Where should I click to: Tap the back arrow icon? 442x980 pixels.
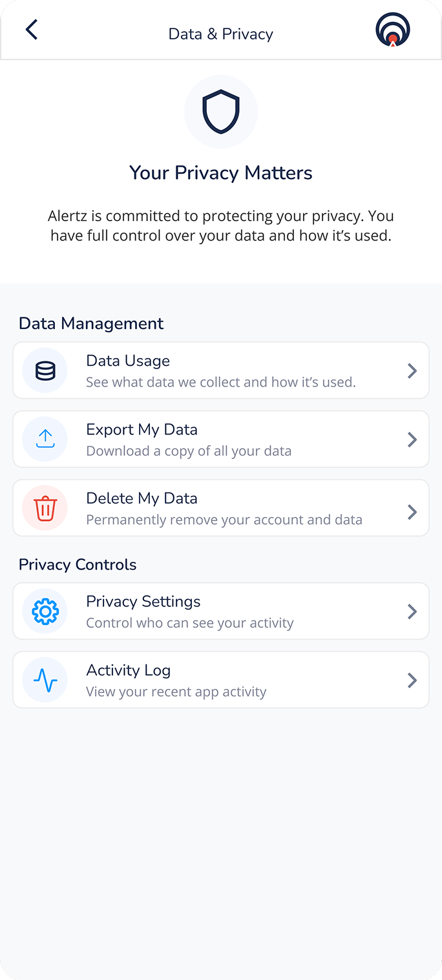pyautogui.click(x=32, y=30)
